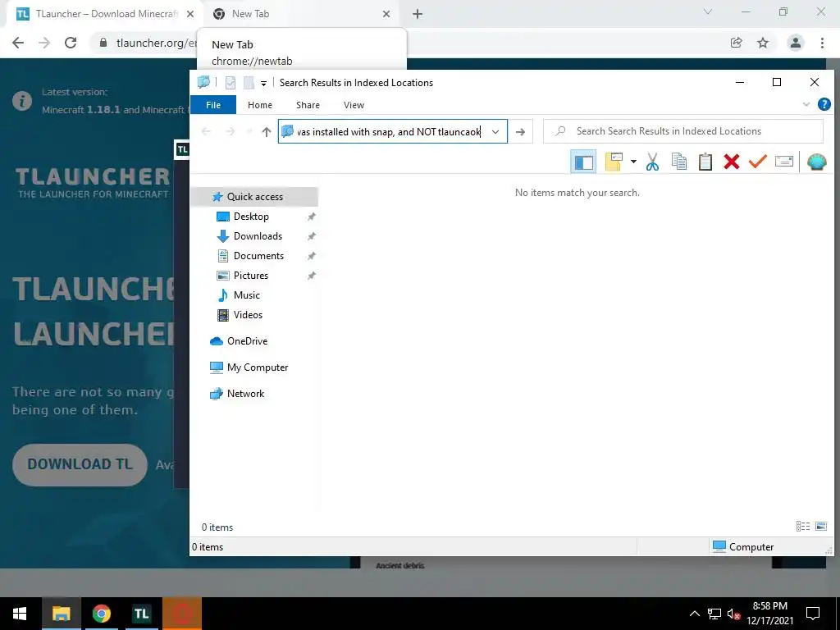The image size is (840, 630).
Task: Open TLauncher from the taskbar
Action: [x=141, y=614]
